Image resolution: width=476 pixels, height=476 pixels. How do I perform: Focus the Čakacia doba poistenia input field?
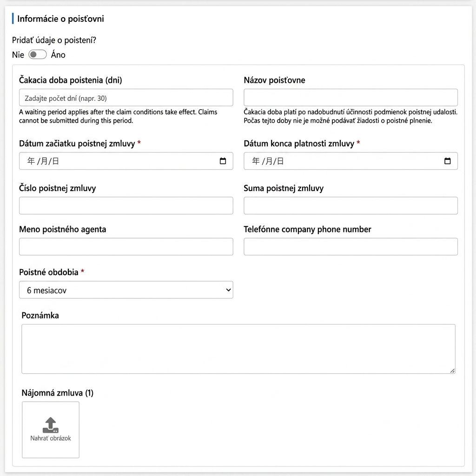point(126,98)
